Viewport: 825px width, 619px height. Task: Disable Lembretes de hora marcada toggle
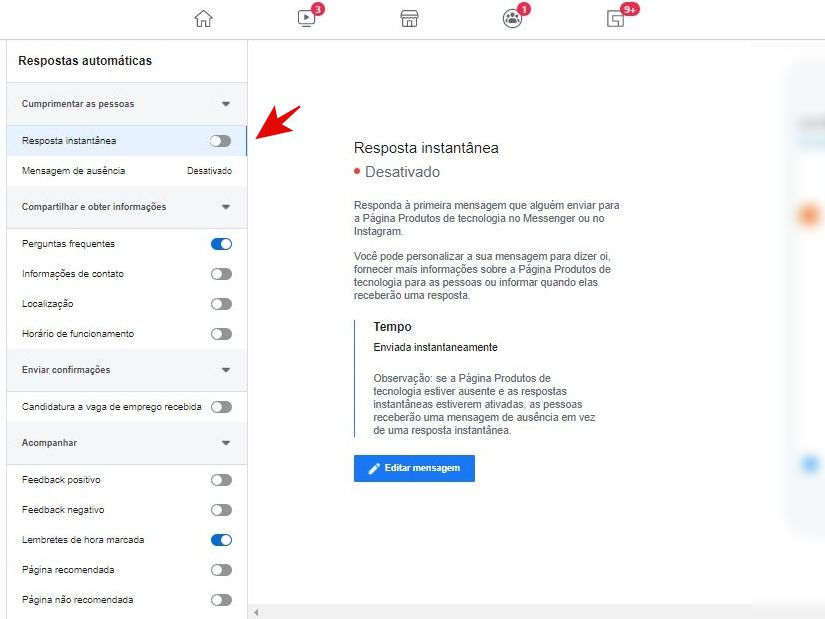(x=221, y=540)
